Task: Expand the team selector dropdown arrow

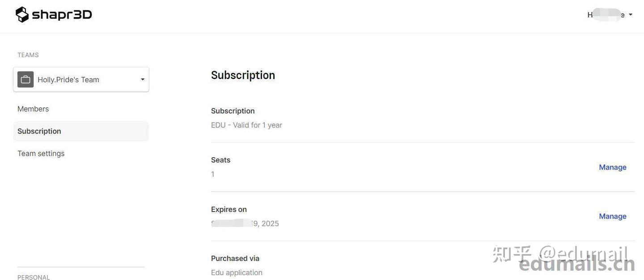Action: click(143, 79)
